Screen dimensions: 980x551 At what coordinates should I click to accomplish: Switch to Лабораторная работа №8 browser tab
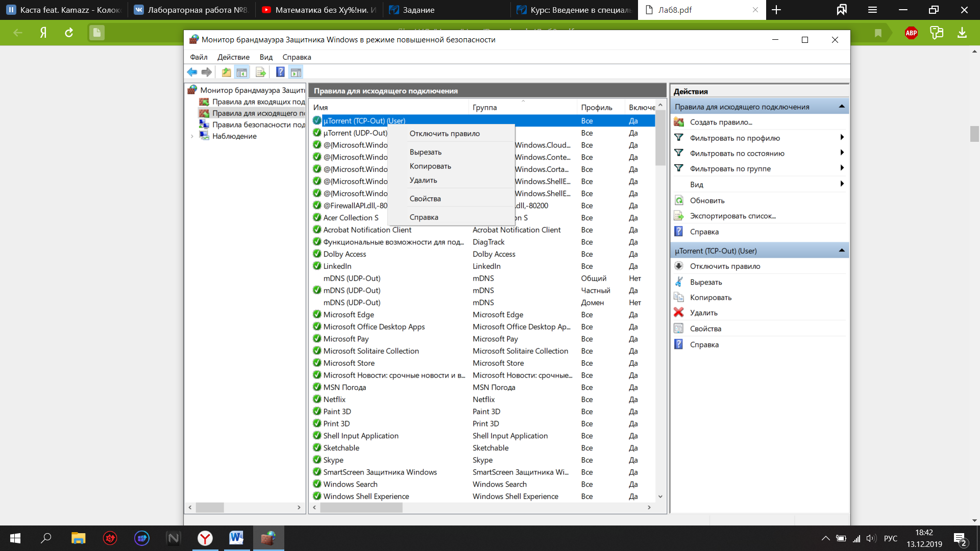191,10
